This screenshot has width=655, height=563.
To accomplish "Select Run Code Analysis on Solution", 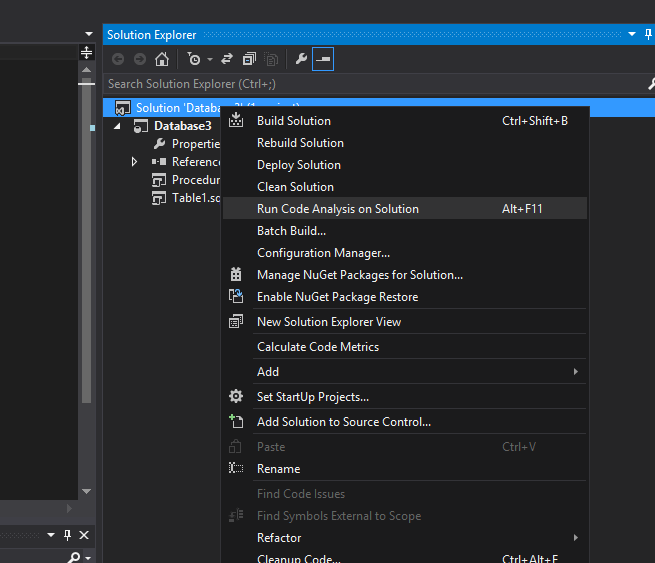I will point(337,209).
